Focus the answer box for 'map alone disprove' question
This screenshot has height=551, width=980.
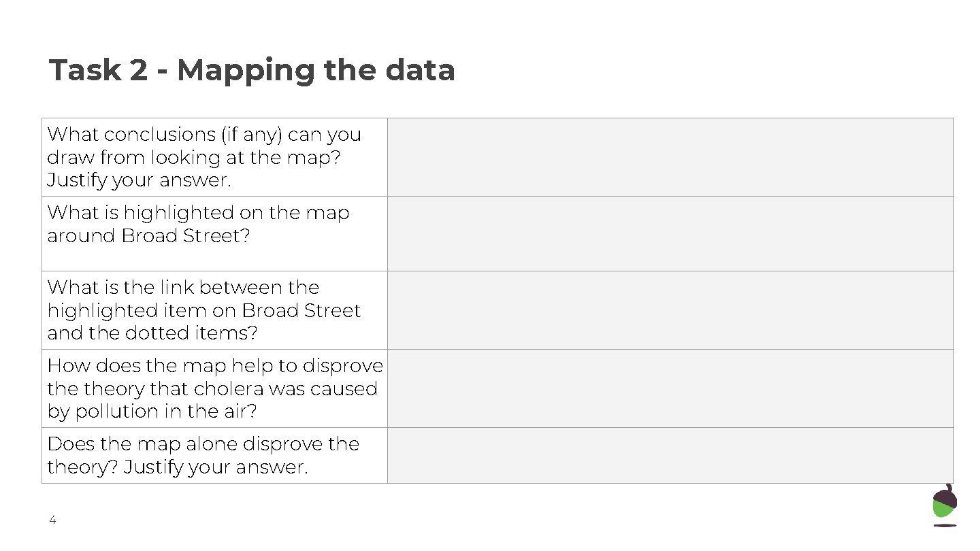click(670, 455)
